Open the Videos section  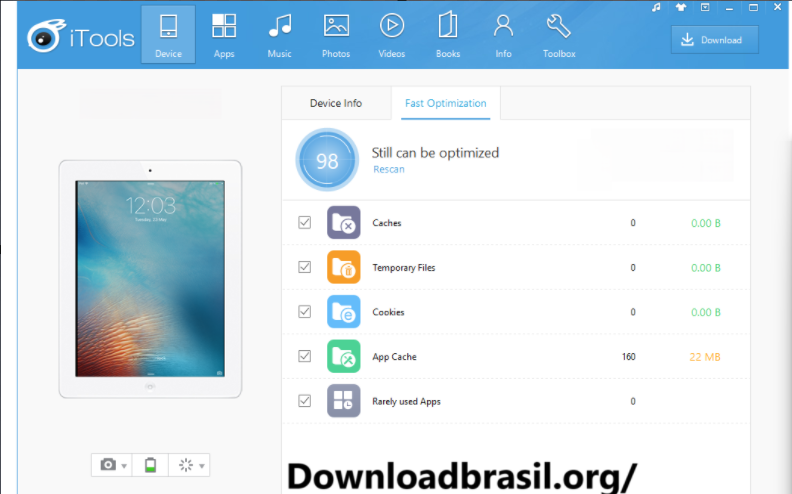(x=391, y=34)
